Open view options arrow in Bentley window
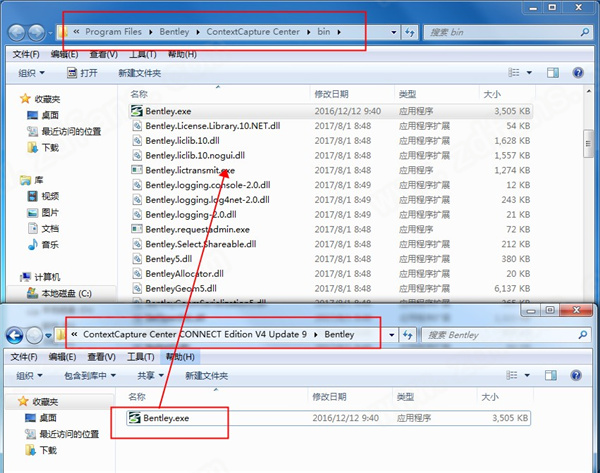The image size is (600, 473). (527, 375)
